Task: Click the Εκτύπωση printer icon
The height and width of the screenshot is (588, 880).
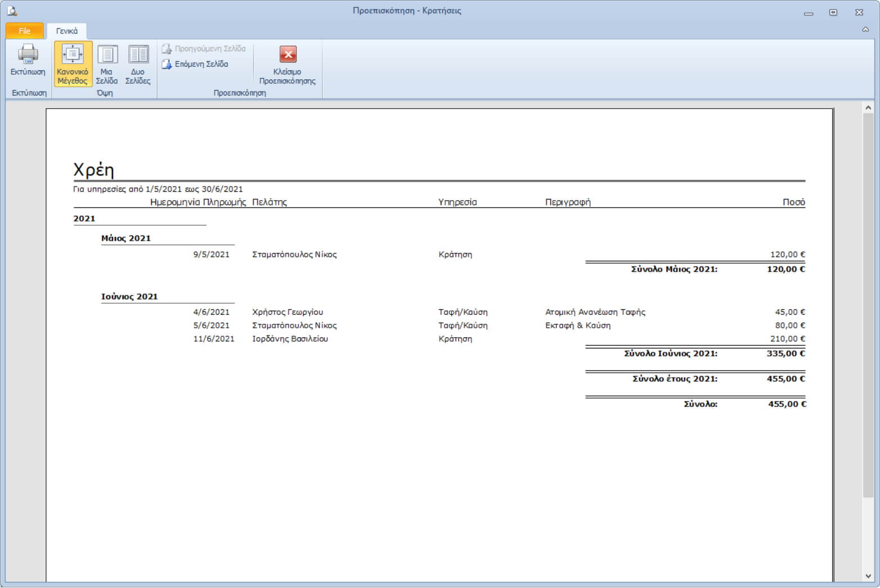Action: (28, 55)
